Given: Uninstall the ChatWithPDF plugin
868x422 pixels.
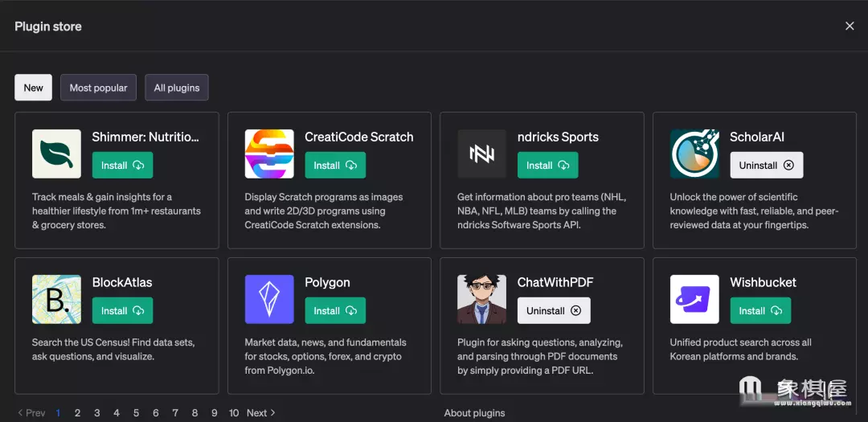Looking at the screenshot, I should [554, 311].
